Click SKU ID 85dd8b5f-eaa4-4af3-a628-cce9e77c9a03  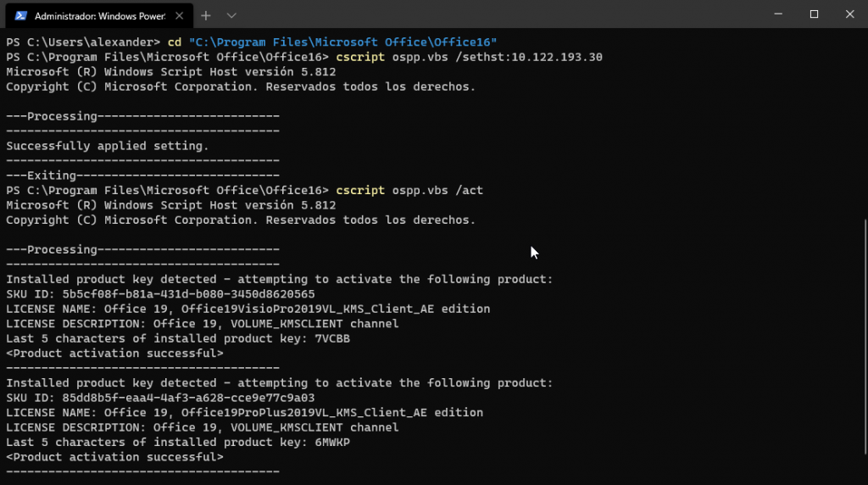pyautogui.click(x=160, y=398)
